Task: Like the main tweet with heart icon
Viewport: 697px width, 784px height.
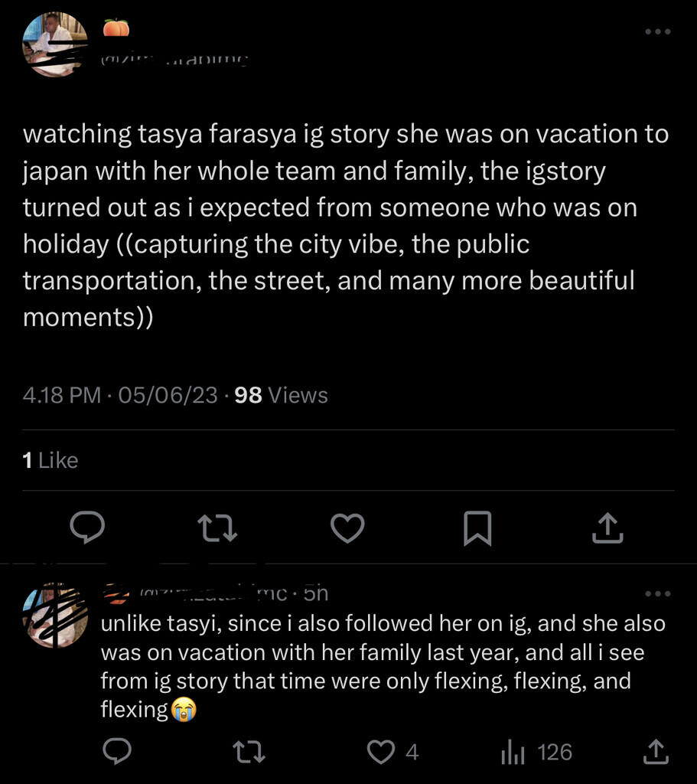Action: (x=347, y=528)
